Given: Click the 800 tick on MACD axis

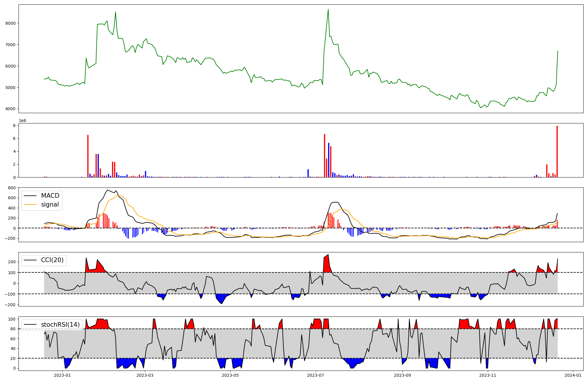Looking at the screenshot, I should pos(12,188).
